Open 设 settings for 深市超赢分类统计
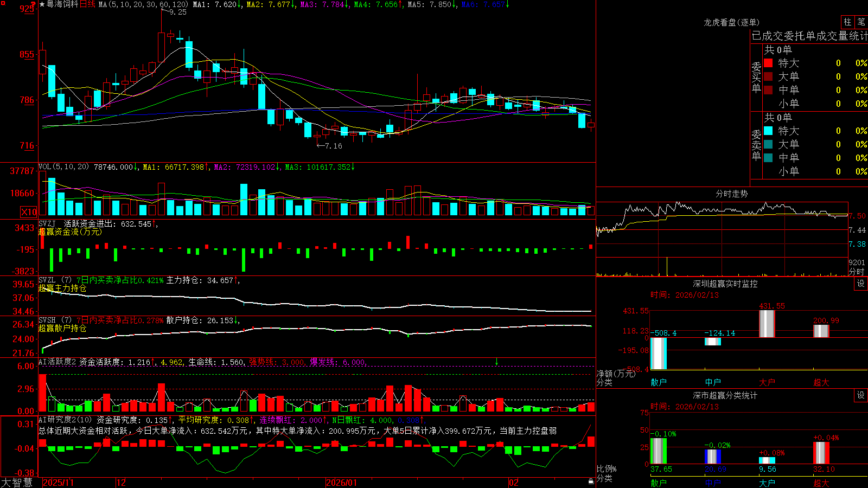868x488 pixels. point(861,395)
